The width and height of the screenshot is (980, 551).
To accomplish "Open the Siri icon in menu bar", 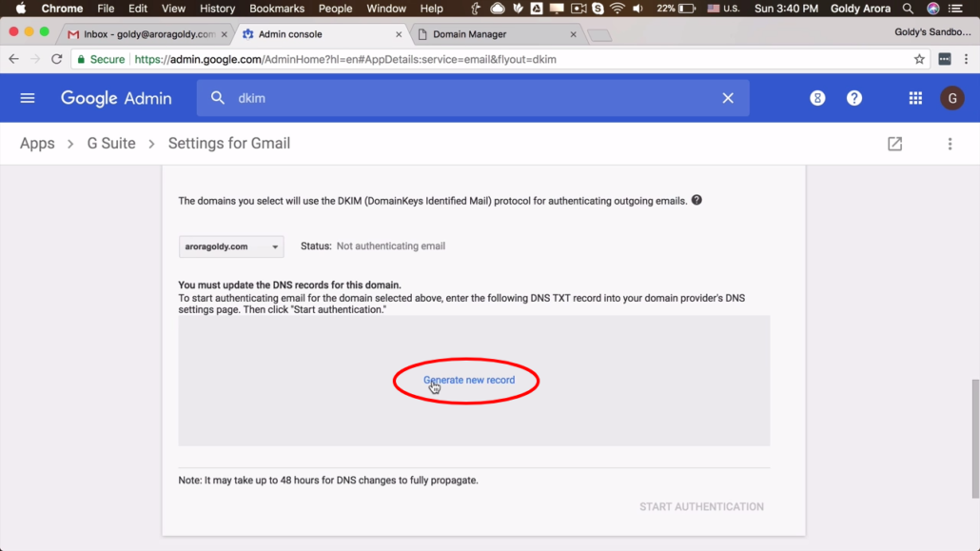I will (933, 9).
